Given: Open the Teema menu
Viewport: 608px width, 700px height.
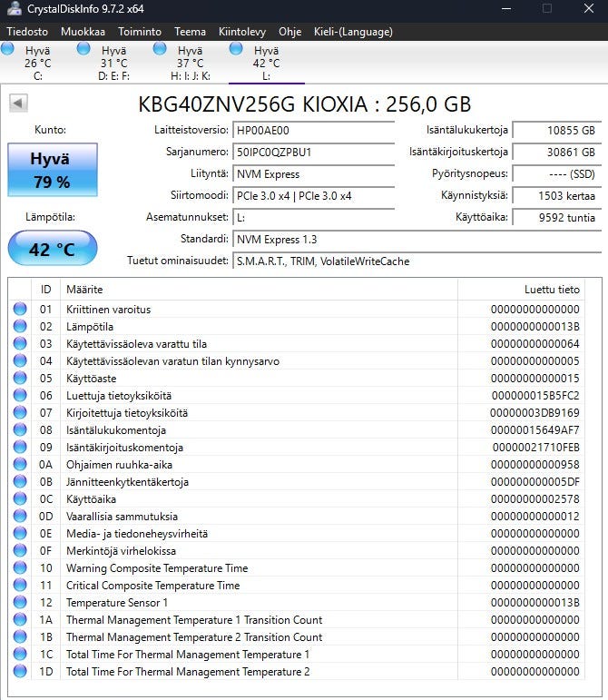Looking at the screenshot, I should (190, 32).
